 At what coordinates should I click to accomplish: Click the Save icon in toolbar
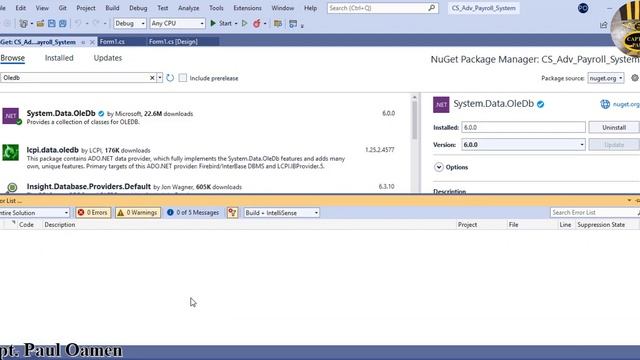pyautogui.click(x=51, y=24)
